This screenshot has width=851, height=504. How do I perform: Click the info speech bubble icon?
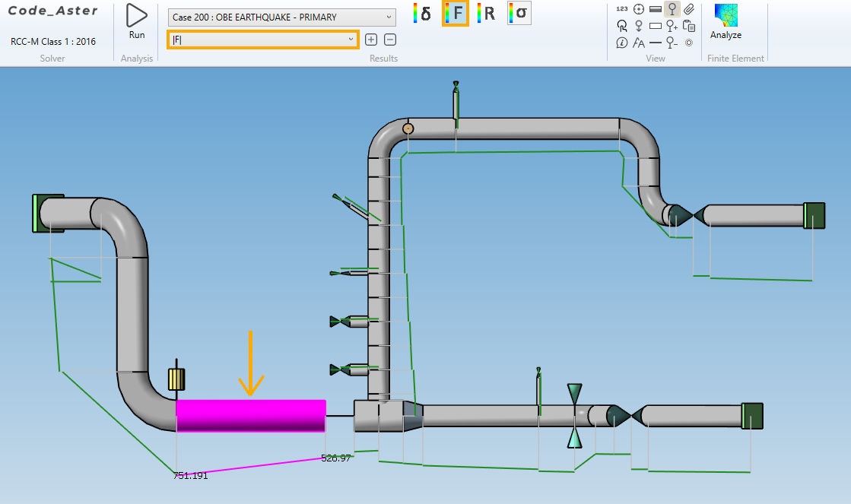click(622, 43)
